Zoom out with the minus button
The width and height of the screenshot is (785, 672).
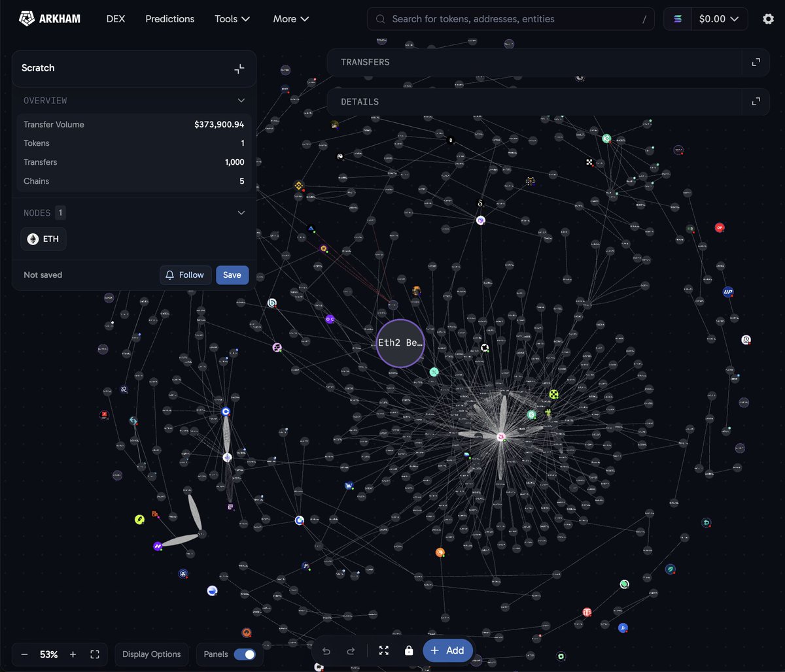[x=24, y=654]
